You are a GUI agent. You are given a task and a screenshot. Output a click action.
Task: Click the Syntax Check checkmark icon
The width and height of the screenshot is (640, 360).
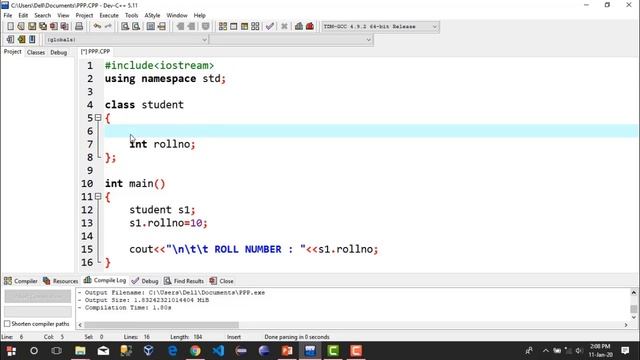coord(270,27)
